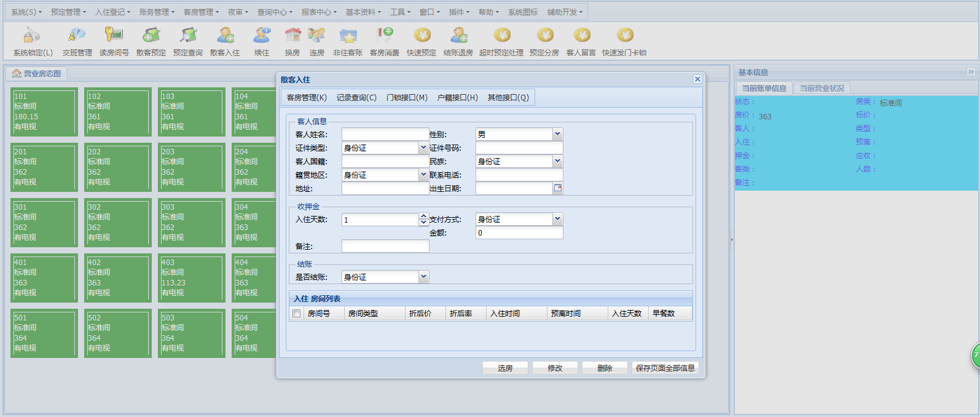Expand the 是否结账 combo box
The image size is (980, 417).
click(x=423, y=277)
